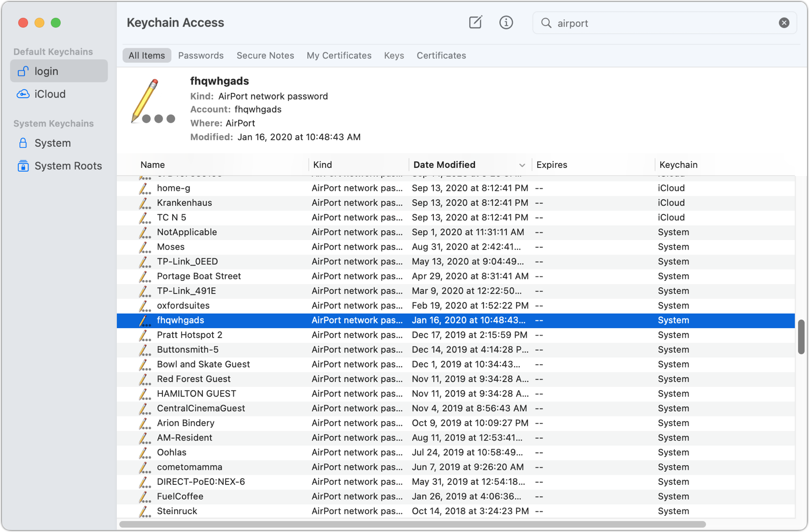The image size is (809, 532).
Task: Clear the airport search with the x icon
Action: click(784, 23)
